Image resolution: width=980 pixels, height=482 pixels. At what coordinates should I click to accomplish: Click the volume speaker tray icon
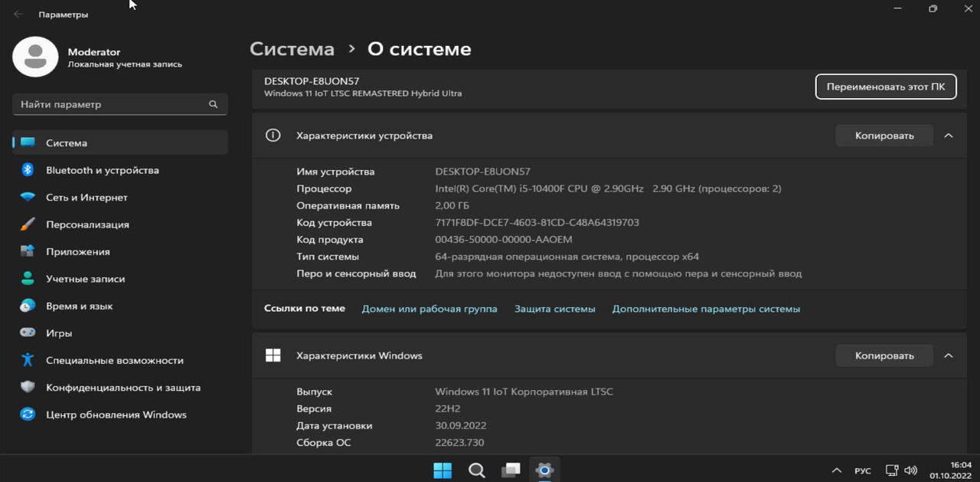click(x=910, y=471)
